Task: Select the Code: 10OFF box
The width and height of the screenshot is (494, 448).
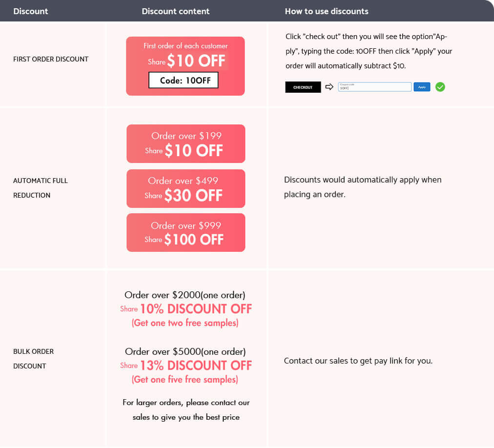Action: pyautogui.click(x=184, y=81)
